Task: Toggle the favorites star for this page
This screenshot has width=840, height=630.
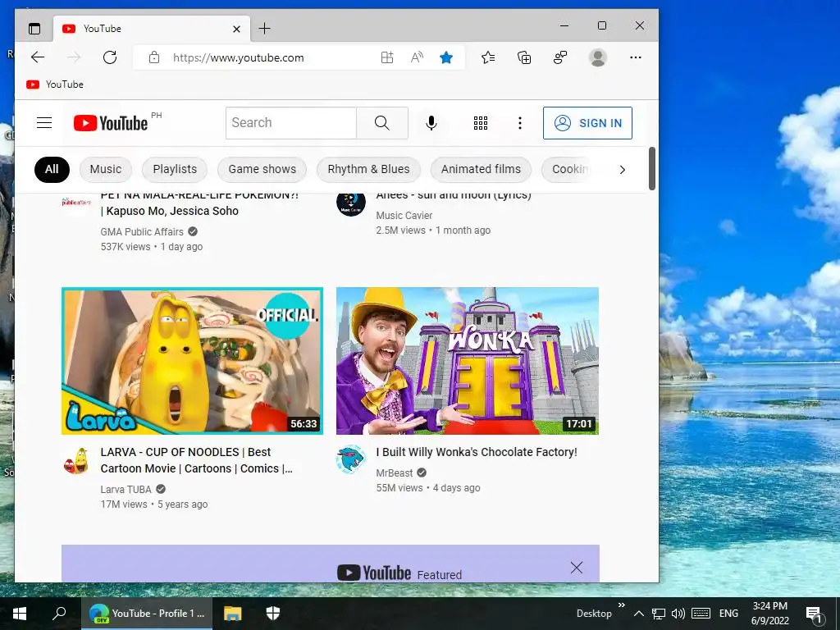Action: (445, 57)
